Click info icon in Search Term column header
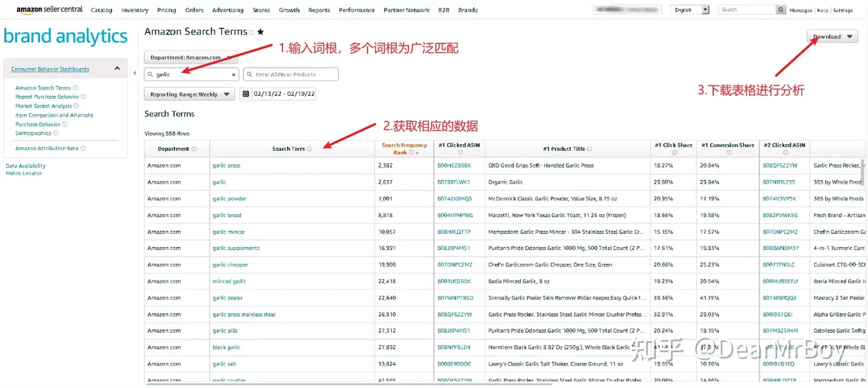 (309, 149)
